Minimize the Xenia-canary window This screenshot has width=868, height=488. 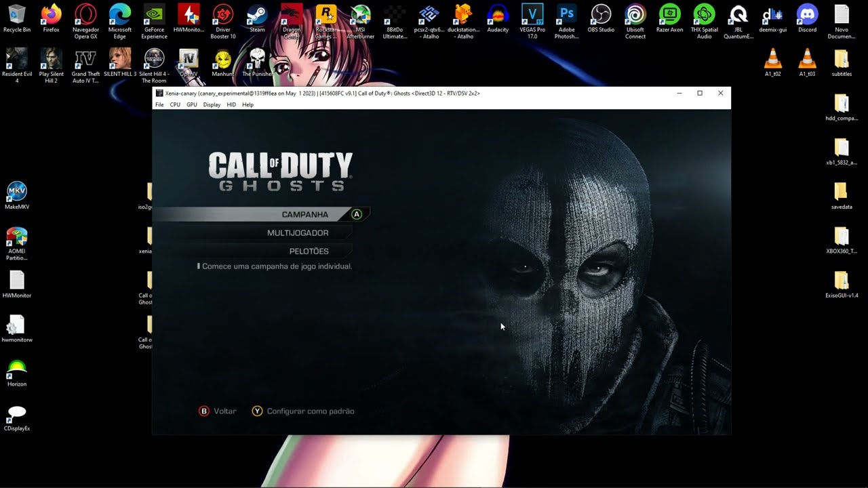coord(679,94)
